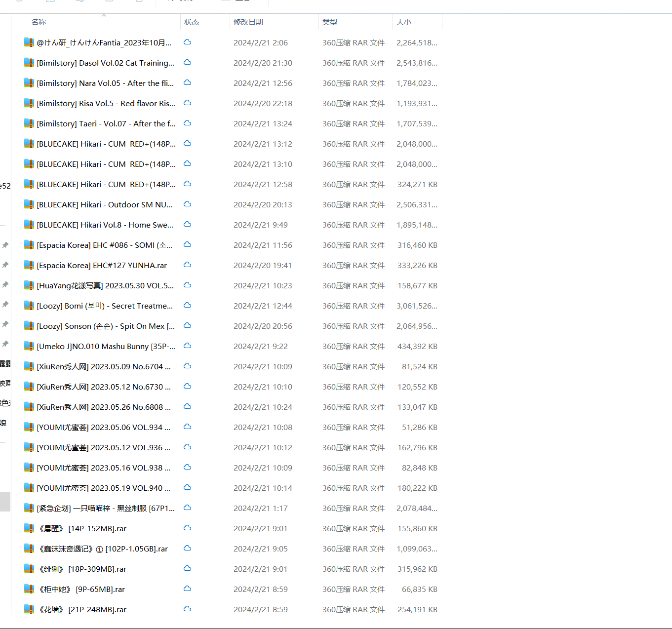The image size is (672, 629).
Task: Sort files using the 大小 column header
Action: tap(404, 22)
